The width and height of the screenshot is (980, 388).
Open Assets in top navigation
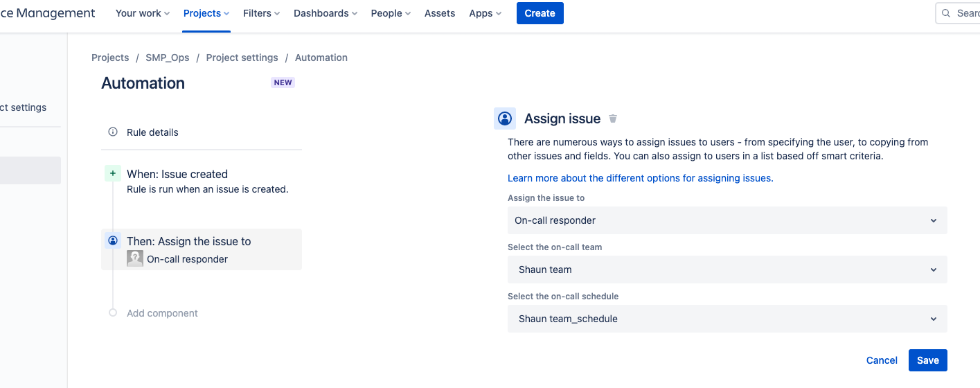pyautogui.click(x=440, y=13)
